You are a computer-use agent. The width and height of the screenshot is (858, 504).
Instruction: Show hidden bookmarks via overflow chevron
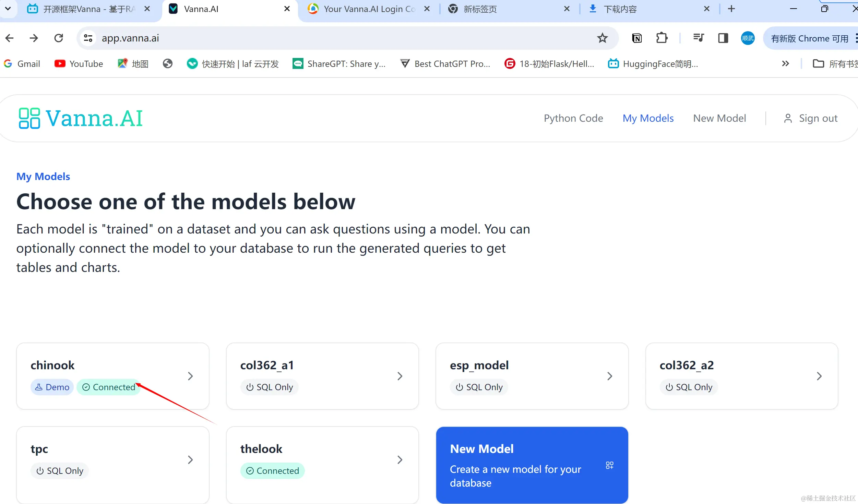[785, 63]
